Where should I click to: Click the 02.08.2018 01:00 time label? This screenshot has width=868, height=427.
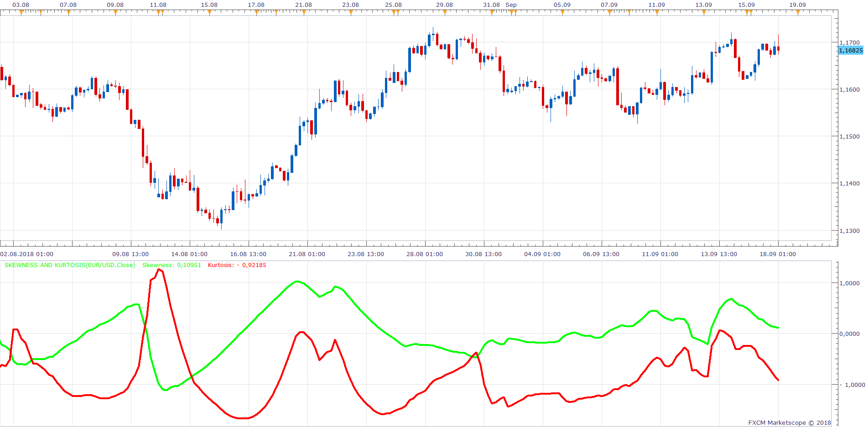click(x=27, y=254)
